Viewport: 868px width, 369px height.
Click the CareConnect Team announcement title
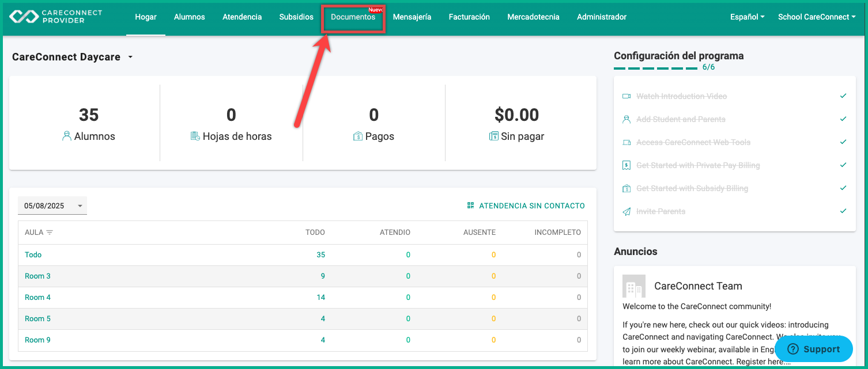[698, 286]
